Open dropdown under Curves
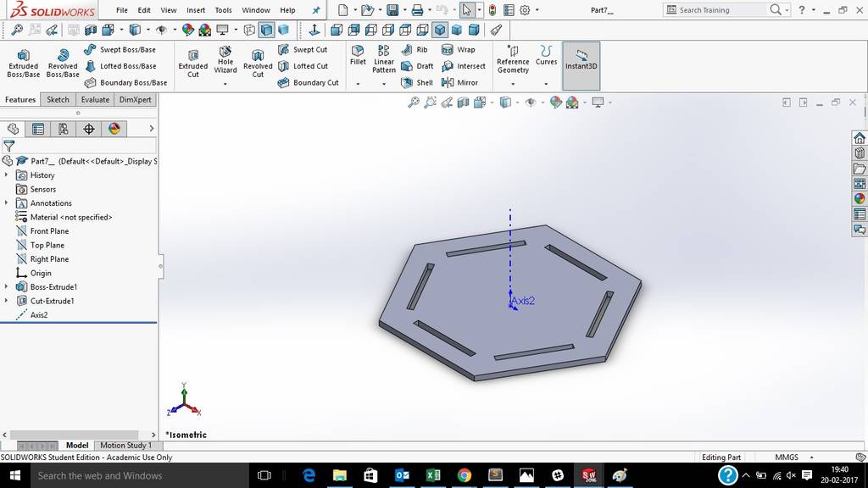 (x=546, y=84)
